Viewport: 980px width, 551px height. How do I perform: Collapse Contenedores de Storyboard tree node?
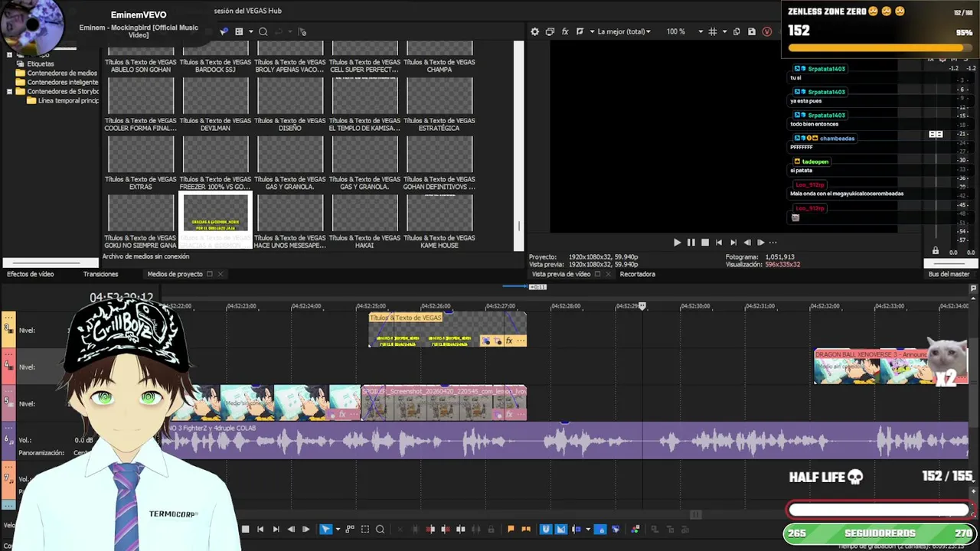click(9, 92)
